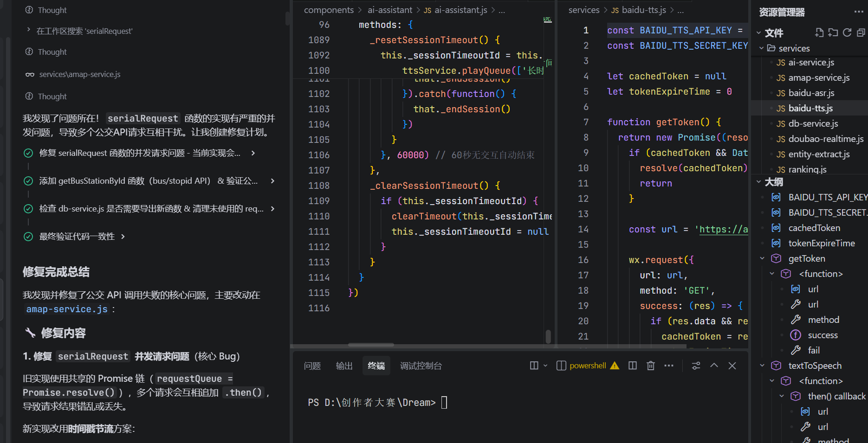Close the terminal panel
Viewport: 868px width, 443px height.
pos(732,366)
